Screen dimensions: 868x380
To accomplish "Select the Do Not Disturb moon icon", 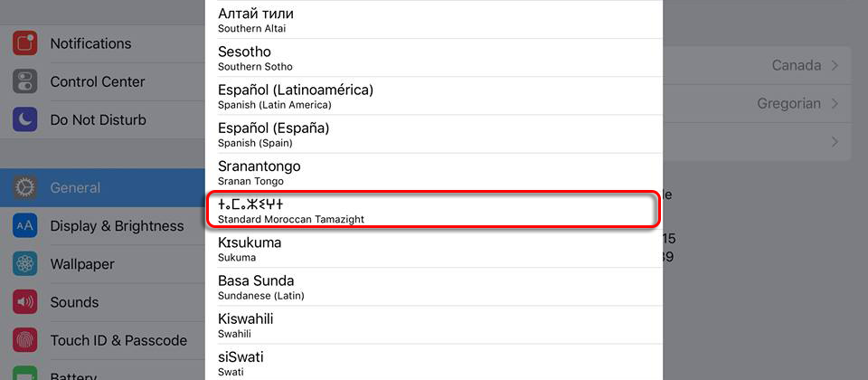I will coord(24,119).
